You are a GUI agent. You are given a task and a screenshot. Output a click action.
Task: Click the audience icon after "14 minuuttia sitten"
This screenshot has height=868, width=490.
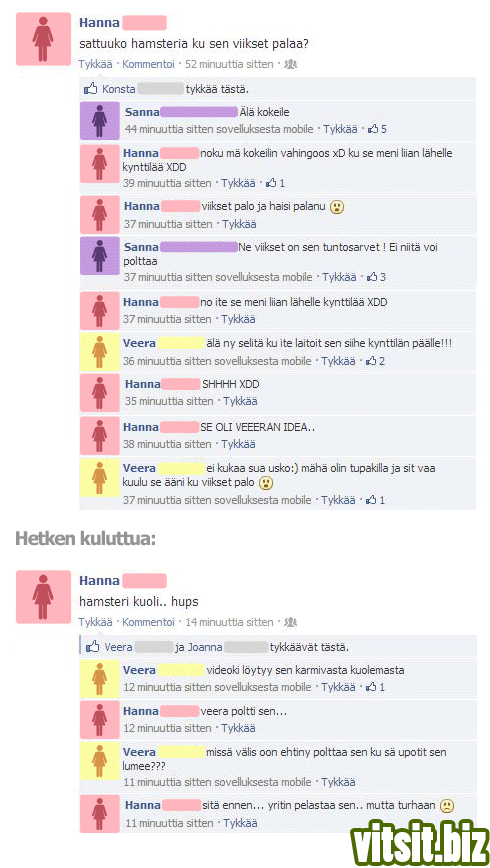coord(290,622)
